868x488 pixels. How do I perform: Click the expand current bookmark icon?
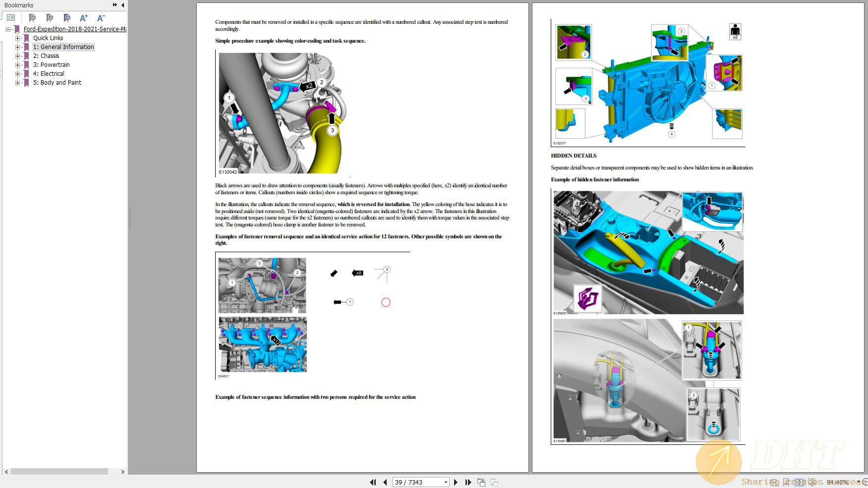(x=67, y=18)
